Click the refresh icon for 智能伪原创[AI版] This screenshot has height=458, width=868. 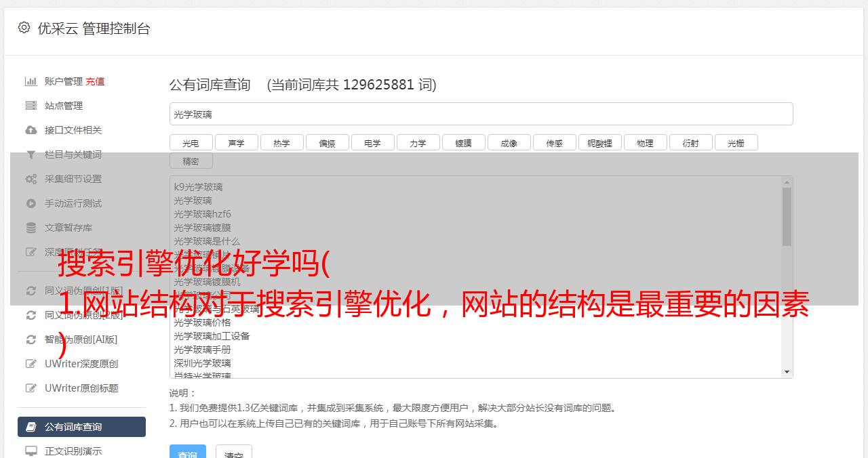click(31, 339)
